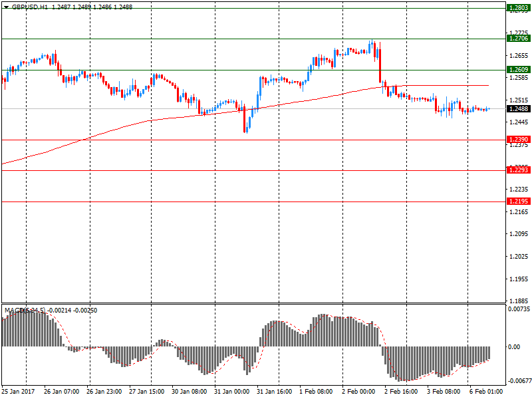Click the MACD scale zero value 0.00

click(514, 346)
